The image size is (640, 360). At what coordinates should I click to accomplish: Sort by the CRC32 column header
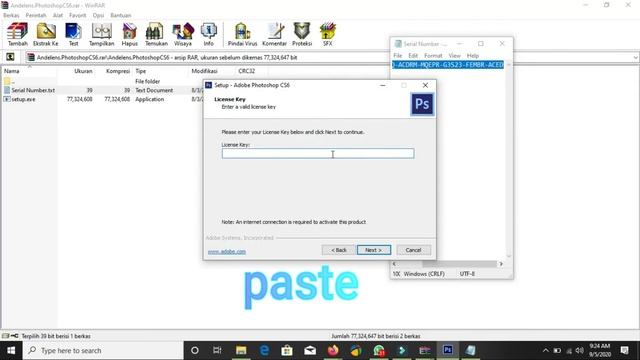(x=247, y=71)
